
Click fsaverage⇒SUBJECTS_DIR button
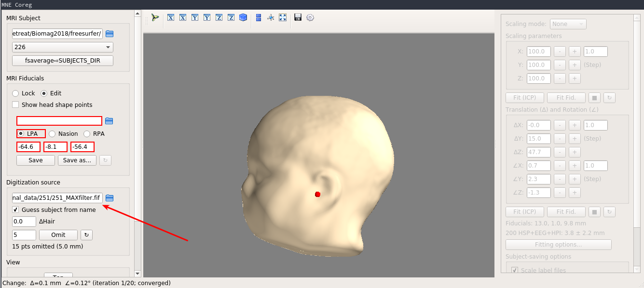63,61
